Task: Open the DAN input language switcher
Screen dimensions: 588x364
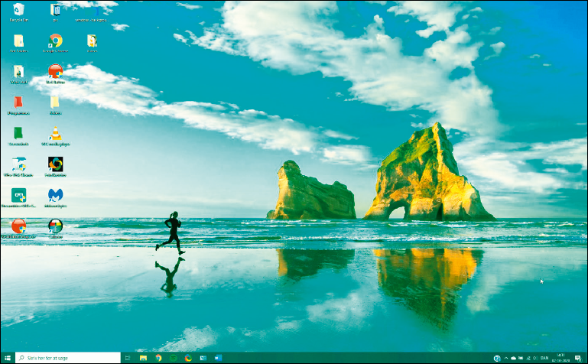Action: click(x=544, y=357)
